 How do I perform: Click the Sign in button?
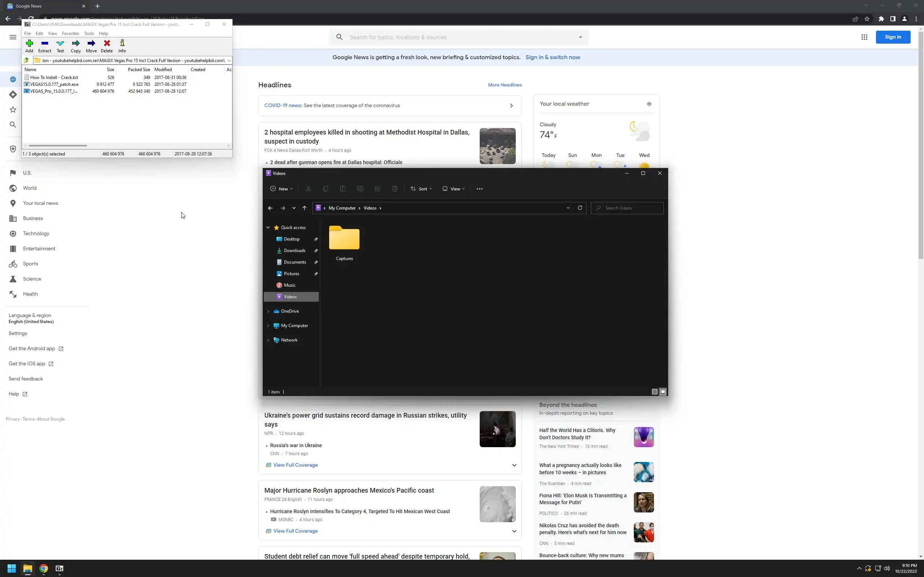893,37
